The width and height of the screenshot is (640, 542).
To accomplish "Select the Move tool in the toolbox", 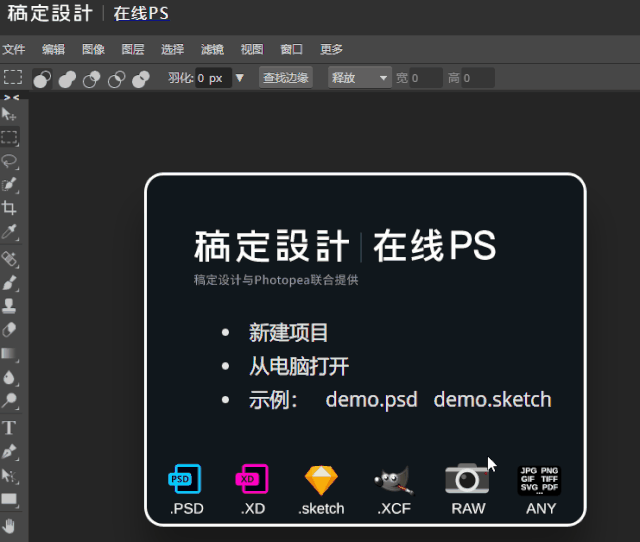I will pos(10,114).
